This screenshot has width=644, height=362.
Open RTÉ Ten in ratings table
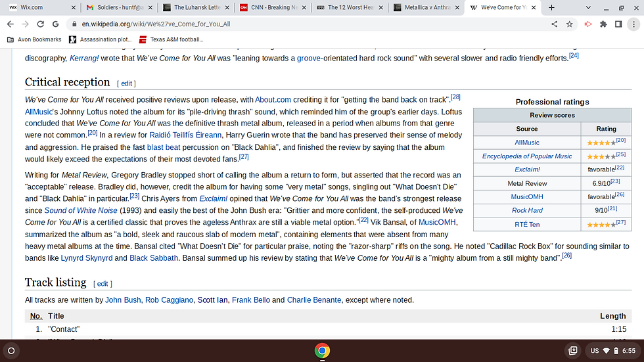tap(527, 225)
